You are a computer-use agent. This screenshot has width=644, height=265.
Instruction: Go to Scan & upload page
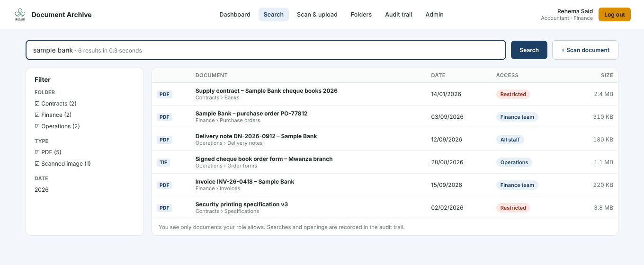point(317,15)
